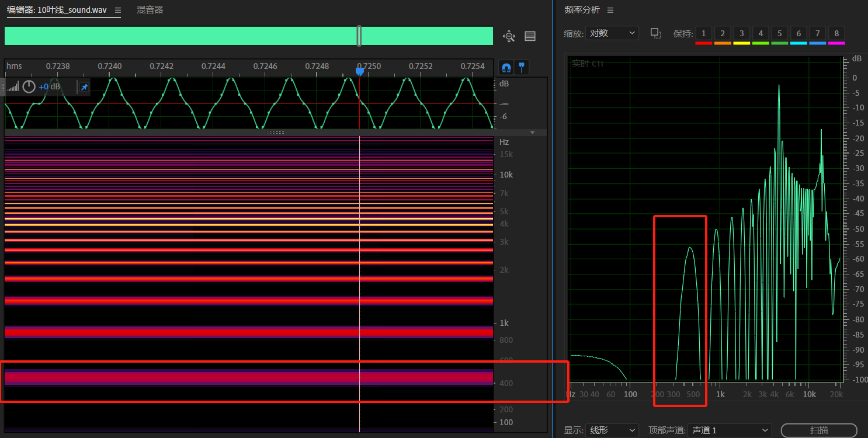Click the HUD signal level bars icon
The height and width of the screenshot is (438, 868).
(x=13, y=88)
